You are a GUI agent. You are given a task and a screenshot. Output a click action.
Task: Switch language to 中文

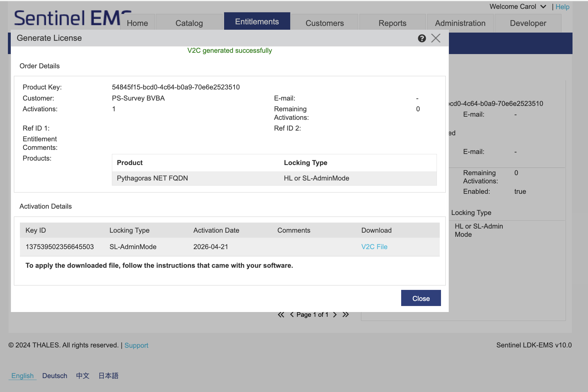pos(83,376)
